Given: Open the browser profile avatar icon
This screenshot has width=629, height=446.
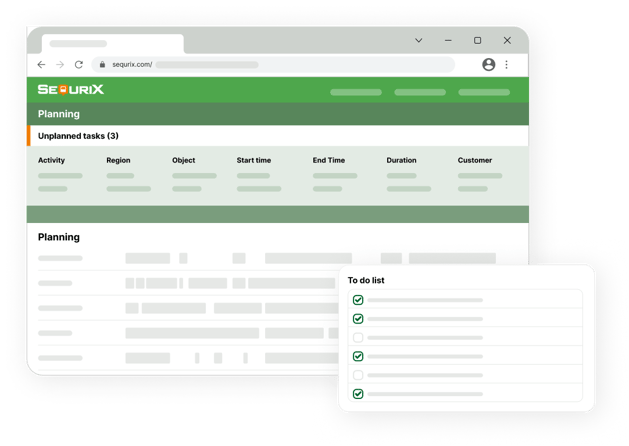Looking at the screenshot, I should (488, 65).
